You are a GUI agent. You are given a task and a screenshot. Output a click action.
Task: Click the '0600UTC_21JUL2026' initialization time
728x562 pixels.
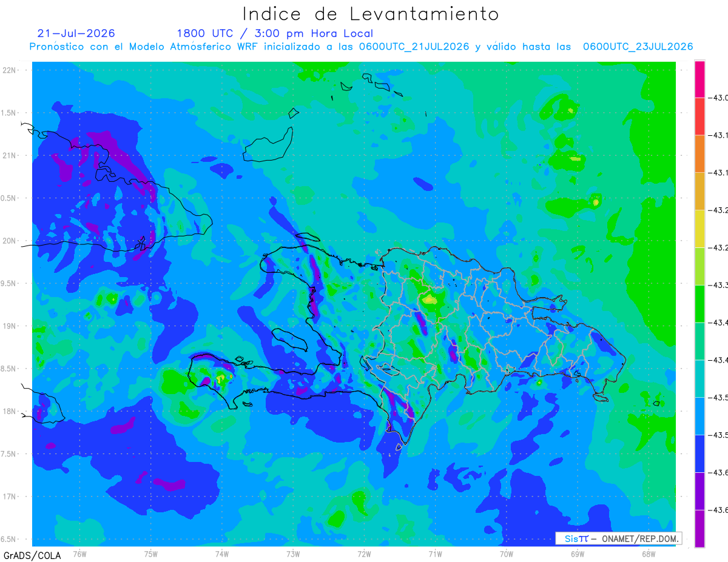tap(414, 47)
